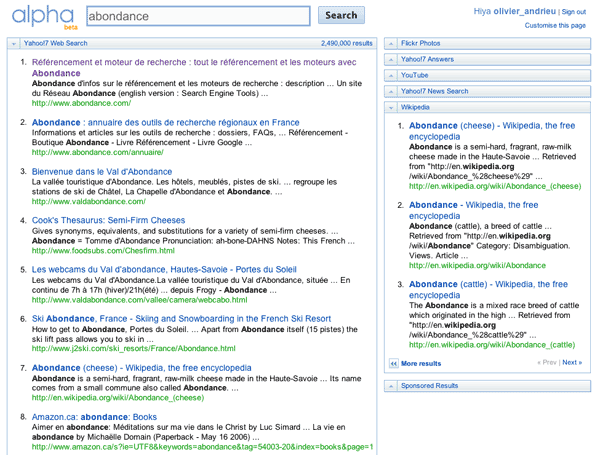Open amazon.ca keywords=abondance URL
The height and width of the screenshot is (455, 600).
(202, 447)
